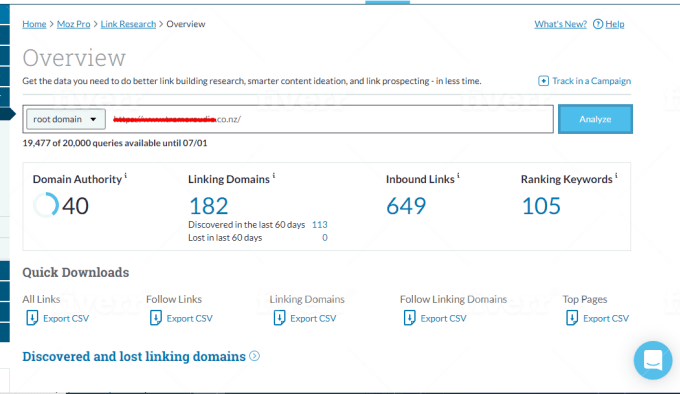The image size is (680, 394).
Task: Export CSV for Linking Domains
Action: (313, 319)
